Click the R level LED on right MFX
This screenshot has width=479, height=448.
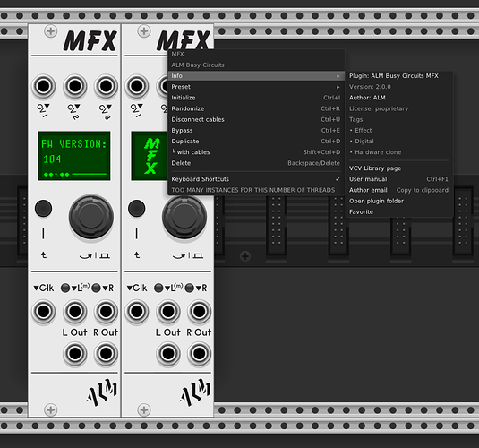coord(189,288)
